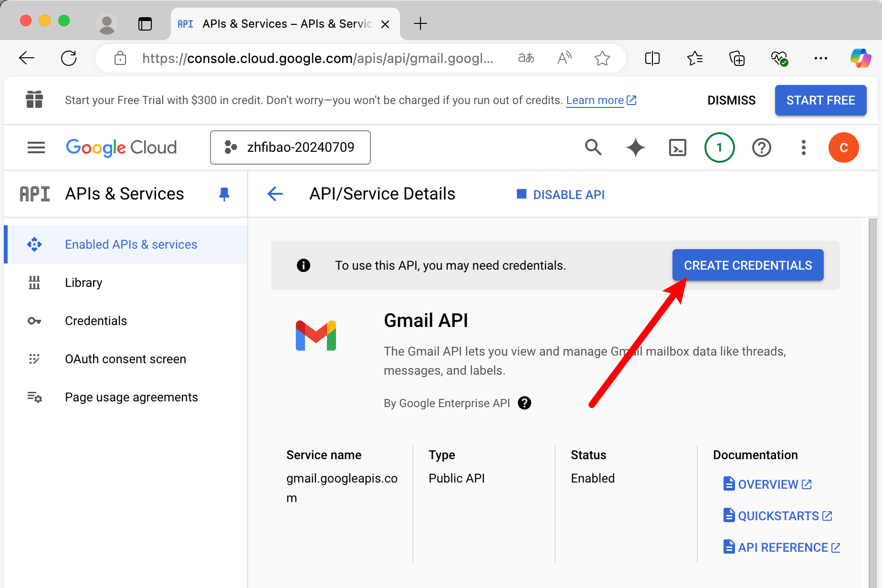Click START FREE button

[820, 100]
